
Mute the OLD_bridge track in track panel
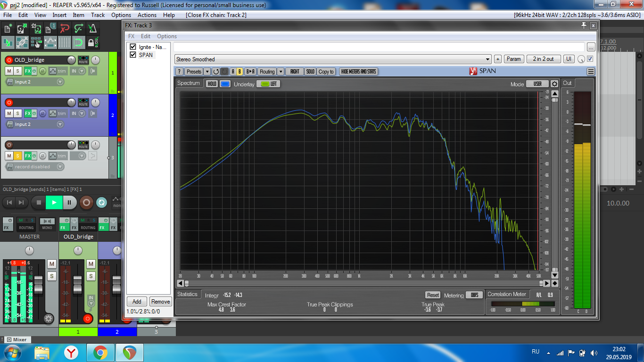point(9,71)
